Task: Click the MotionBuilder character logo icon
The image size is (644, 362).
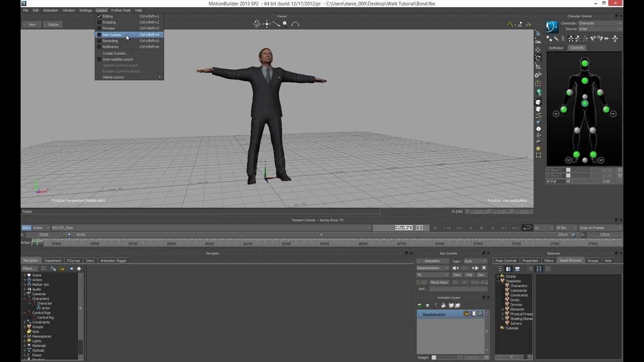Action: (552, 27)
